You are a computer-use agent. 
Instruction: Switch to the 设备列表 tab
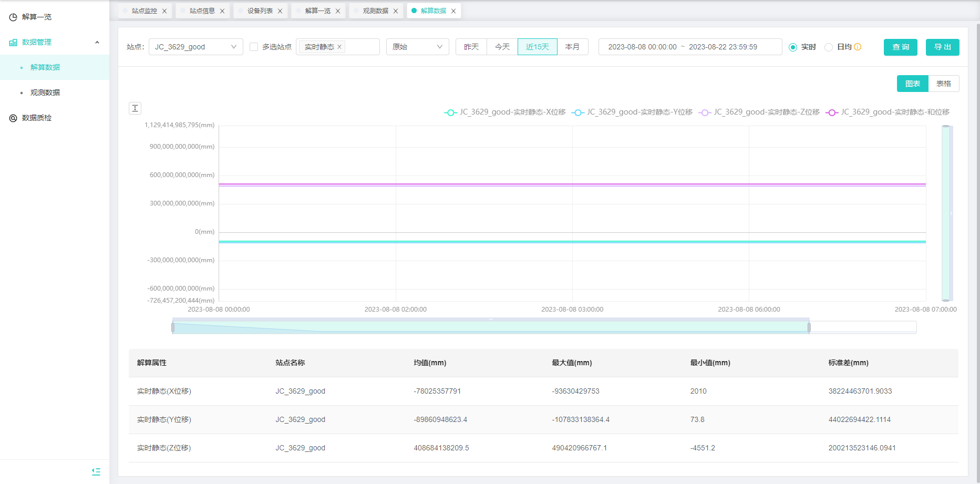point(260,11)
